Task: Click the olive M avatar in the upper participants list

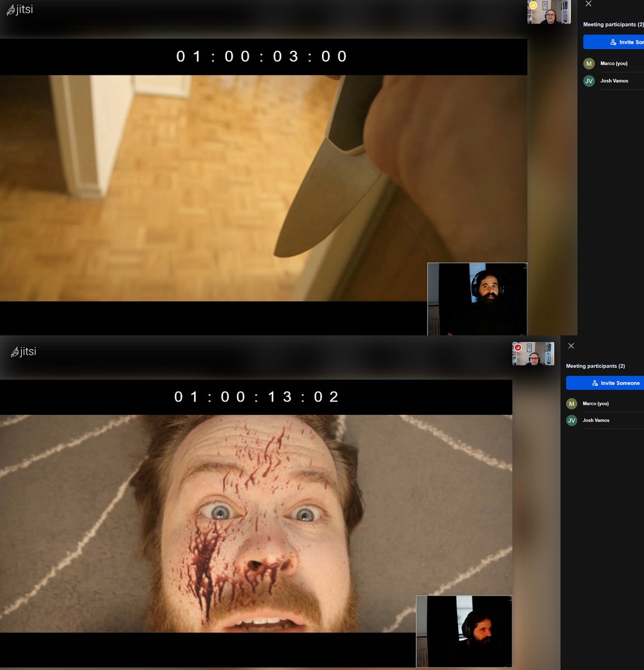Action: coord(589,64)
